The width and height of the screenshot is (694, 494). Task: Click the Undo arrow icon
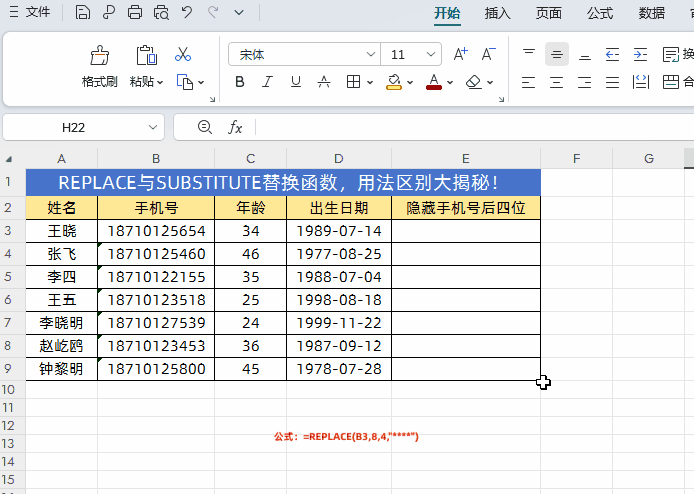tap(187, 12)
